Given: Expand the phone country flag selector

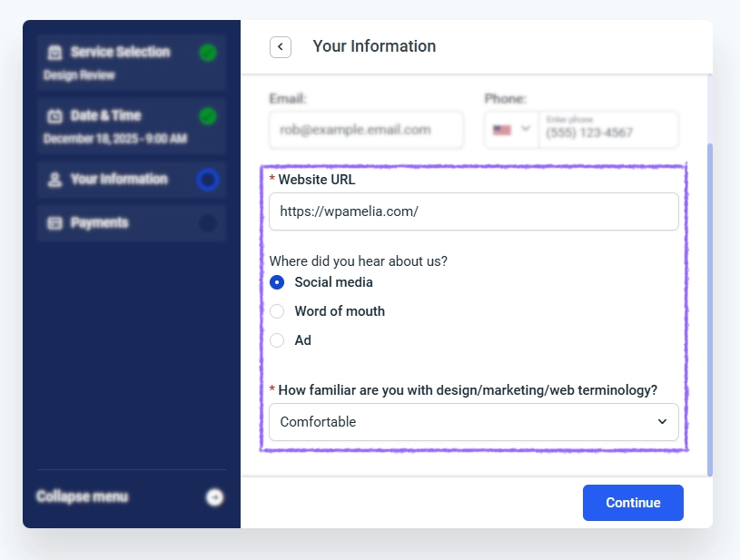Looking at the screenshot, I should (512, 130).
